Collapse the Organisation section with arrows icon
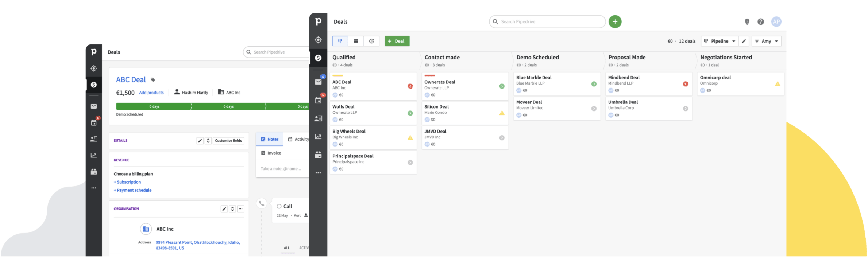 232,209
